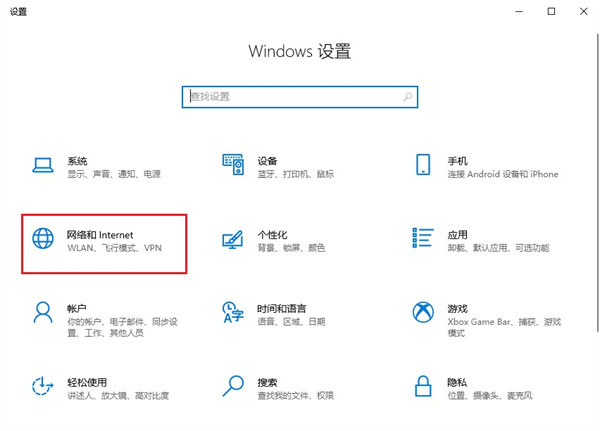
Task: Click text 背景、锁屏、颜色
Action: [291, 248]
